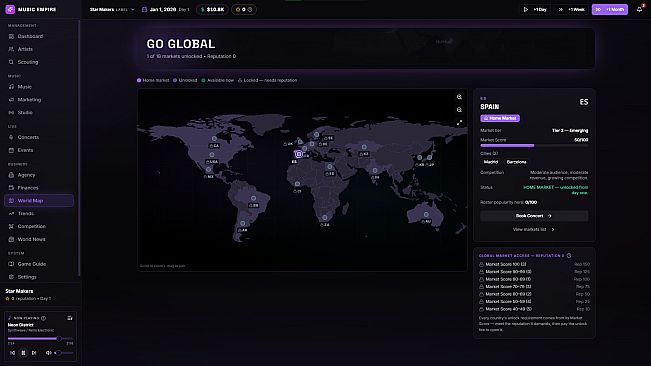This screenshot has width=651, height=366.
Task: Click the Madrid city chip
Action: coord(491,162)
